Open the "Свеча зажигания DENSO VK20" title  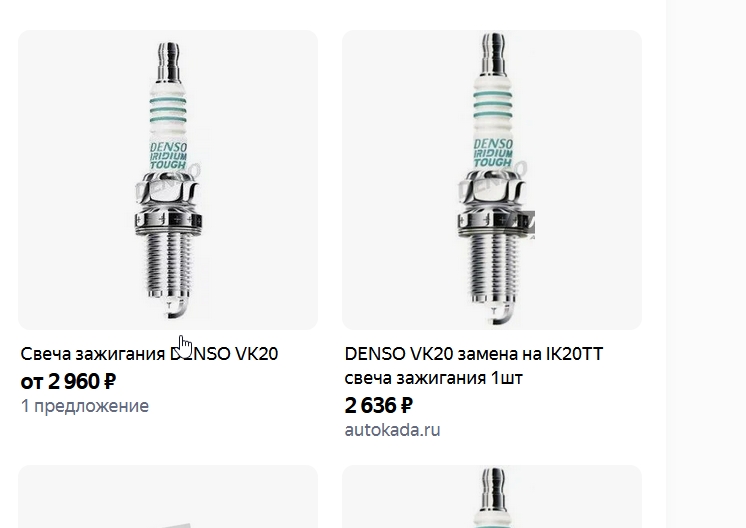click(149, 354)
